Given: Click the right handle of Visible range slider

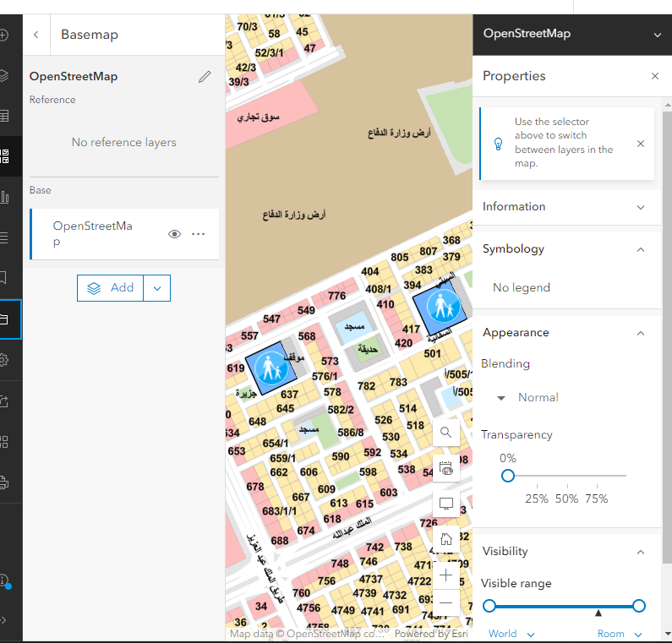Looking at the screenshot, I should (638, 606).
